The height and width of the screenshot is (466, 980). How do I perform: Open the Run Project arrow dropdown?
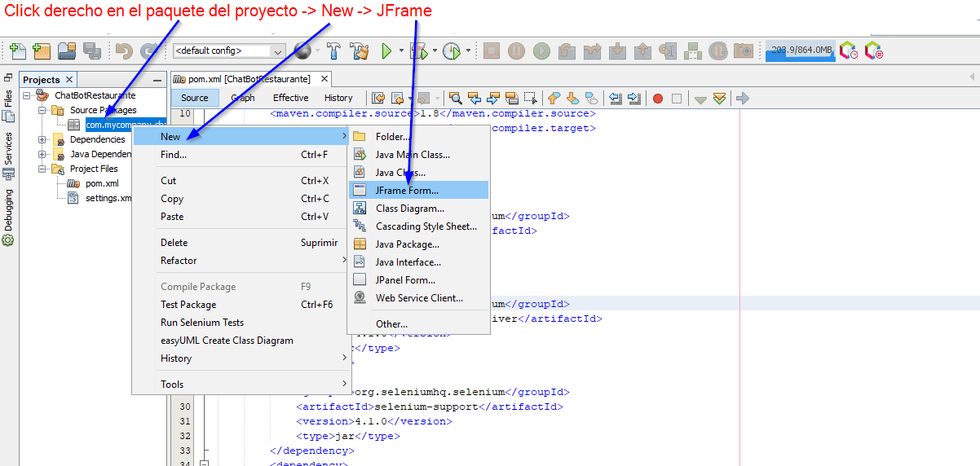pos(402,51)
